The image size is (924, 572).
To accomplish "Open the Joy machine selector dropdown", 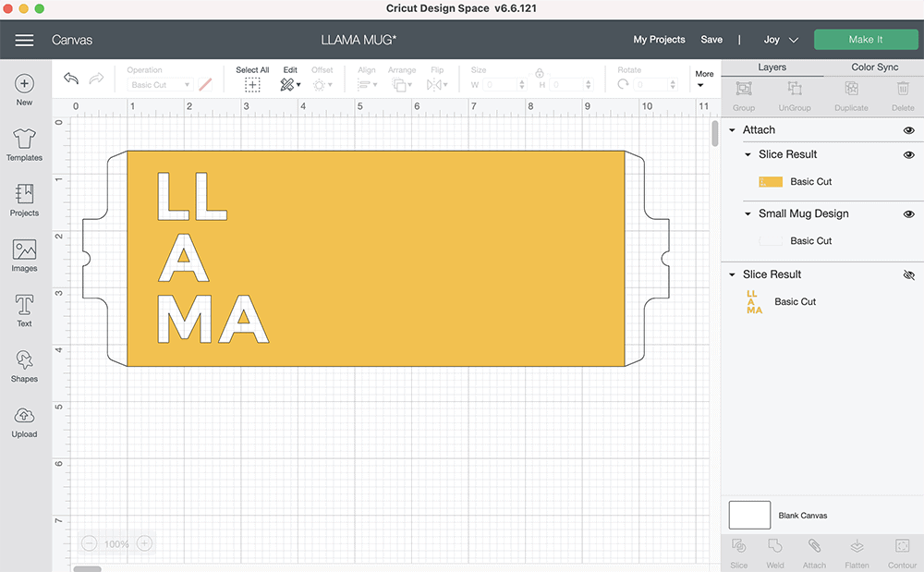I will tap(781, 40).
